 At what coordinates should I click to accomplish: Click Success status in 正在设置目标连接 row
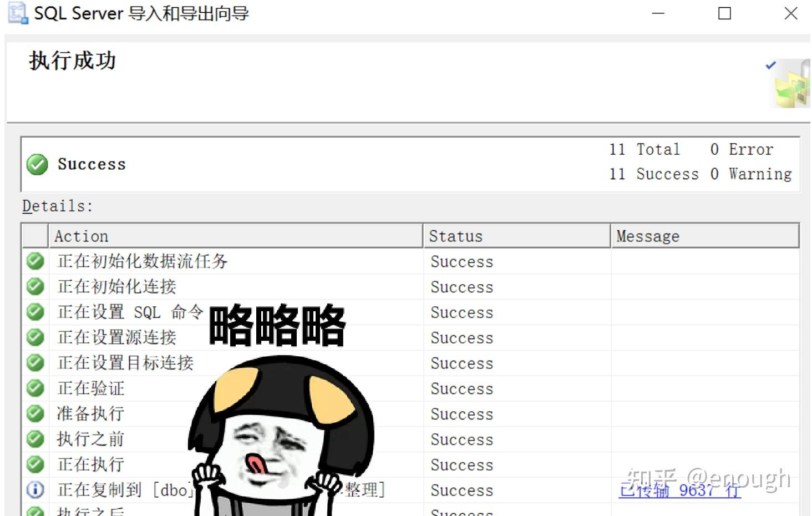coord(462,363)
